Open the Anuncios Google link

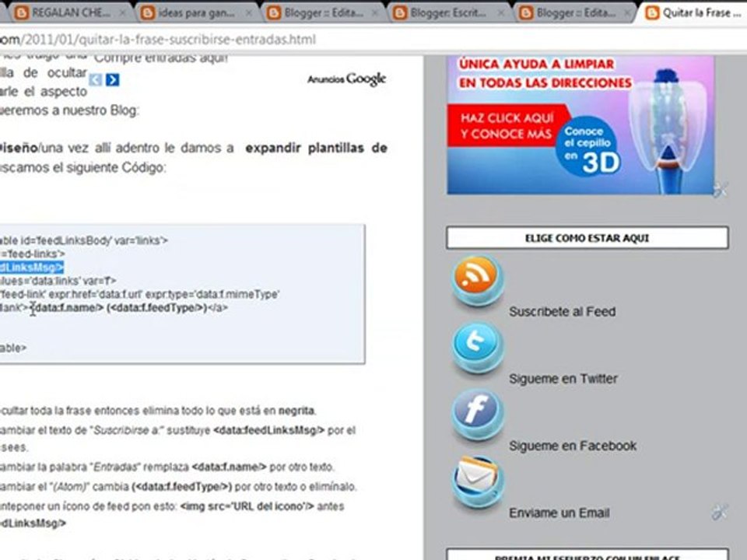coord(346,79)
